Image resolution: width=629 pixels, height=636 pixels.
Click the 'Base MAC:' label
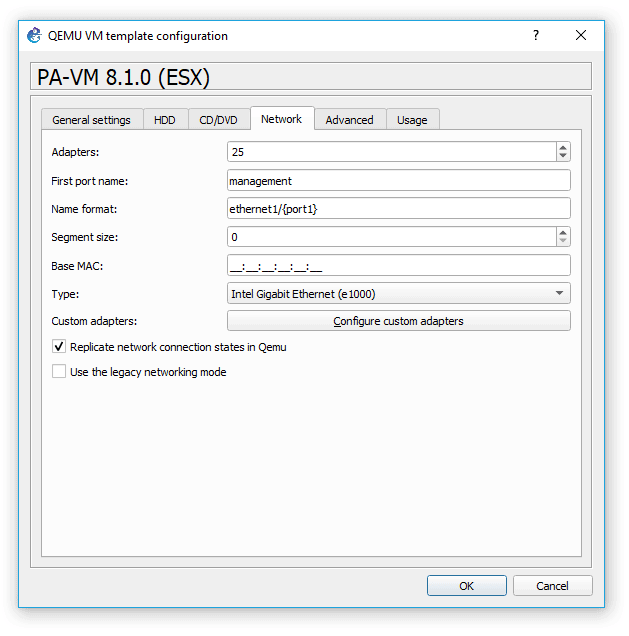(77, 266)
